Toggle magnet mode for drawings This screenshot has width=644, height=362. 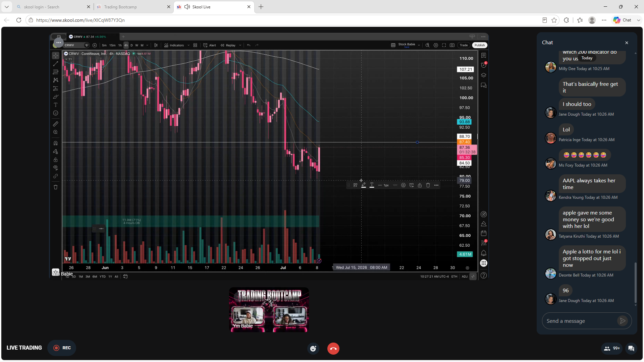56,143
